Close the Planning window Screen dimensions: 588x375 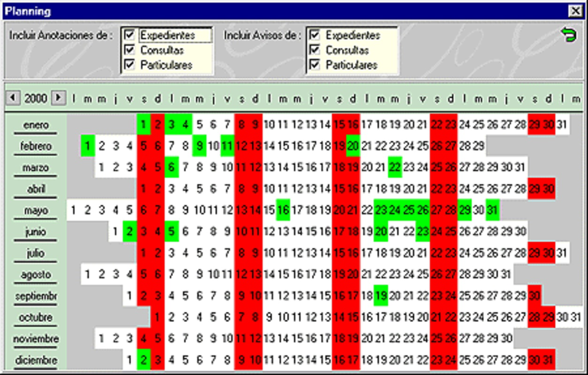(575, 11)
